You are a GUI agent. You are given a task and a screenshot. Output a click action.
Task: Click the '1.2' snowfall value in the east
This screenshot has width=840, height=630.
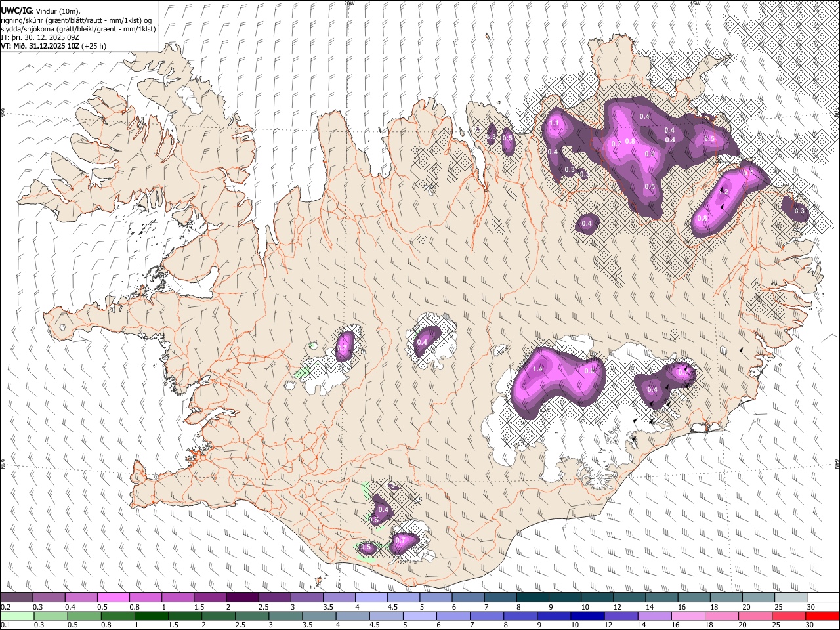tap(724, 192)
